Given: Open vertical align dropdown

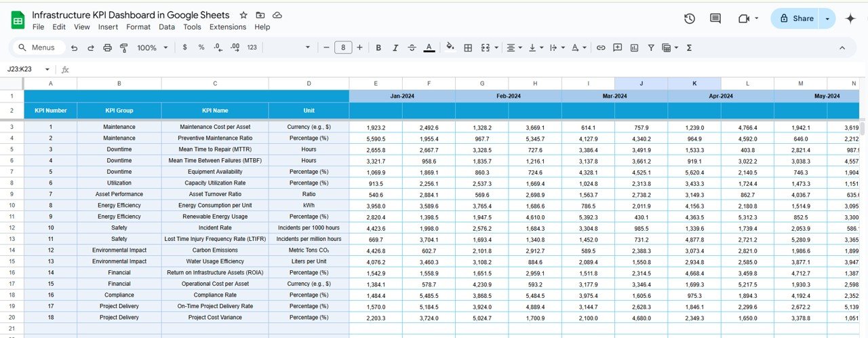Looking at the screenshot, I should [x=535, y=48].
